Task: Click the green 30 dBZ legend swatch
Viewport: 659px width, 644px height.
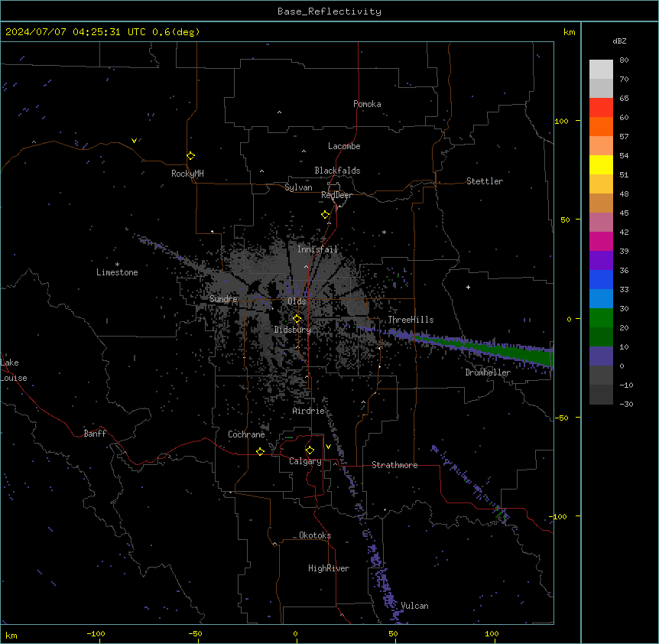Action: (x=601, y=318)
